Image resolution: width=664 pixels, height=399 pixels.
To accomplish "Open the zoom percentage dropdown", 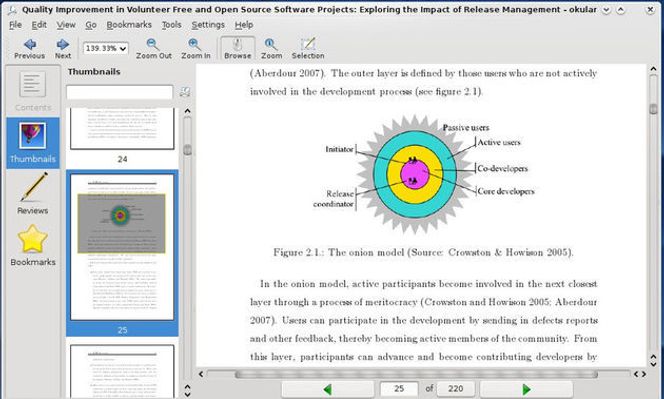I will pos(105,48).
